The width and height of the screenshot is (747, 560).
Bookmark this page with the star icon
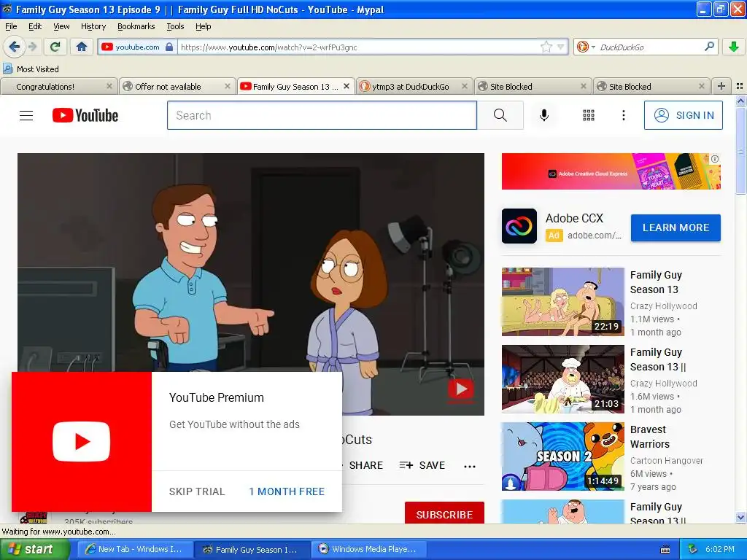pos(546,47)
